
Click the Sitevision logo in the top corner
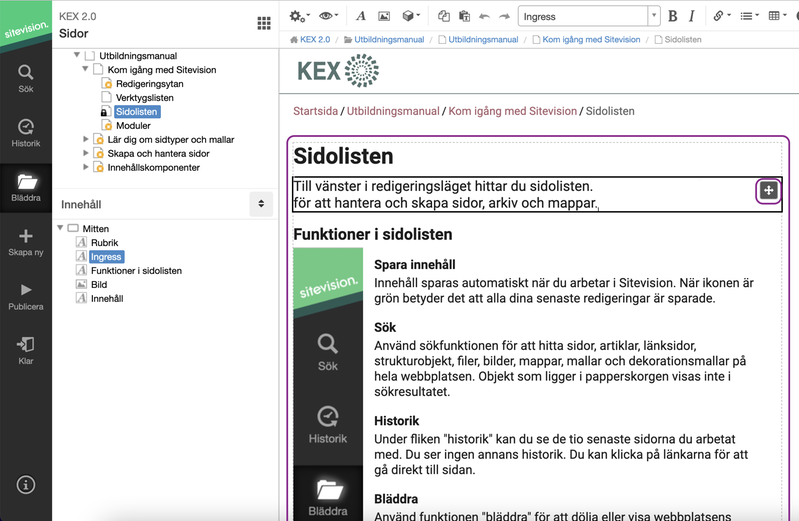click(25, 25)
